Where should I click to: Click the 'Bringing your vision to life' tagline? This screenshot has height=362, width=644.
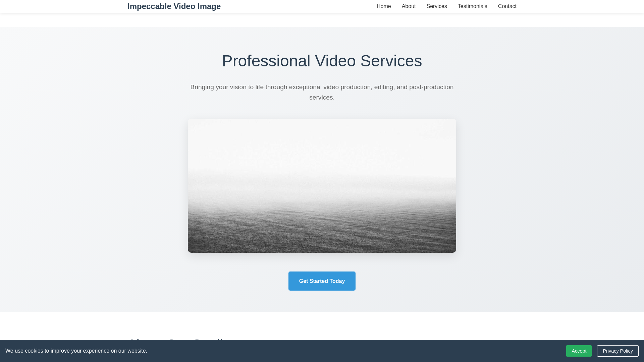[x=322, y=92]
